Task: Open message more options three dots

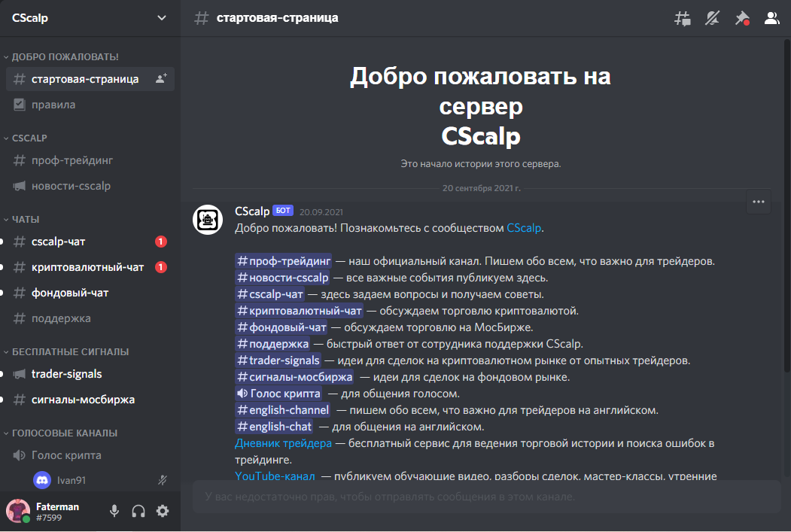Action: 758,202
